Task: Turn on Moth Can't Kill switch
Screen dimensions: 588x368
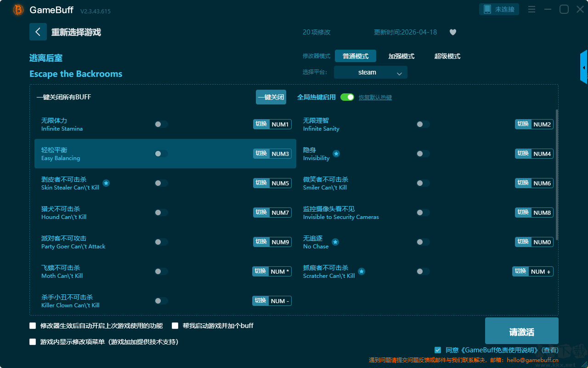Action: (161, 271)
